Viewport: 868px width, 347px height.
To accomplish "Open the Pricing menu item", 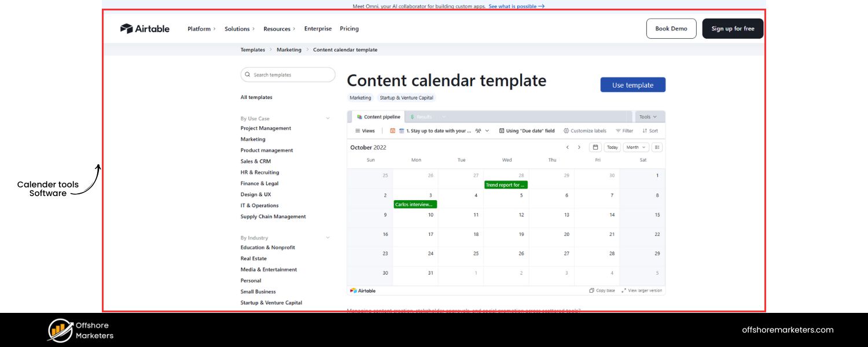I will pyautogui.click(x=350, y=28).
